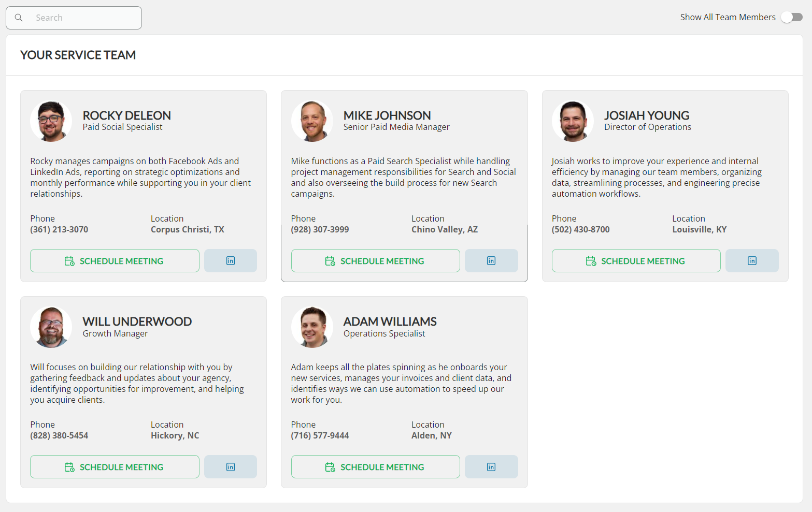Click location Chino Valley, AZ

(445, 229)
